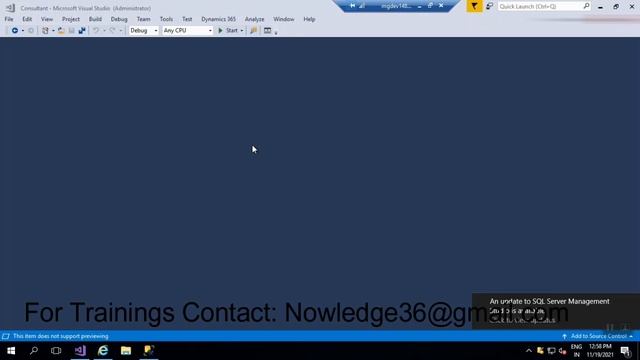Click the Undo toolbar icon
The width and height of the screenshot is (640, 360).
[96, 31]
